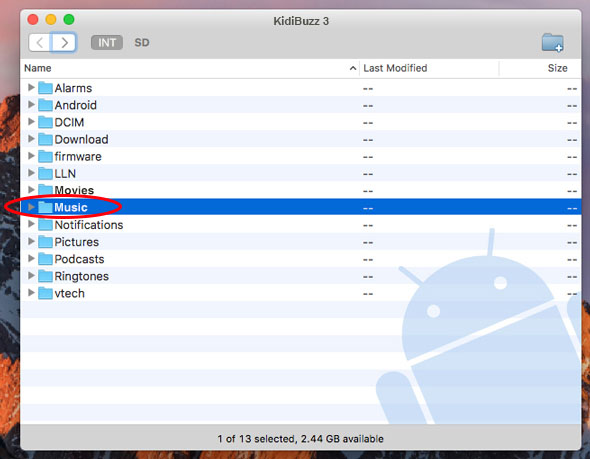Expand the Podcasts folder triangle
Image resolution: width=590 pixels, height=459 pixels.
pos(31,258)
